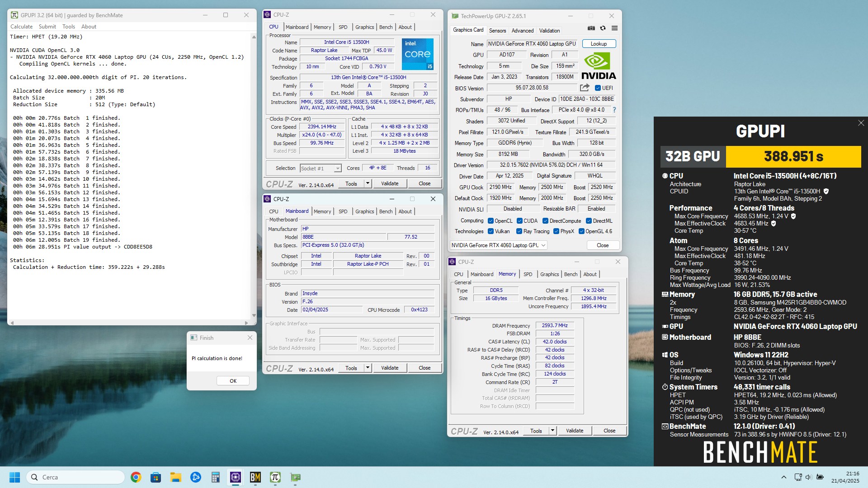Toggle the OpenGL 4.6 checkbox
Viewport: 868px width, 488px height.
(x=581, y=231)
